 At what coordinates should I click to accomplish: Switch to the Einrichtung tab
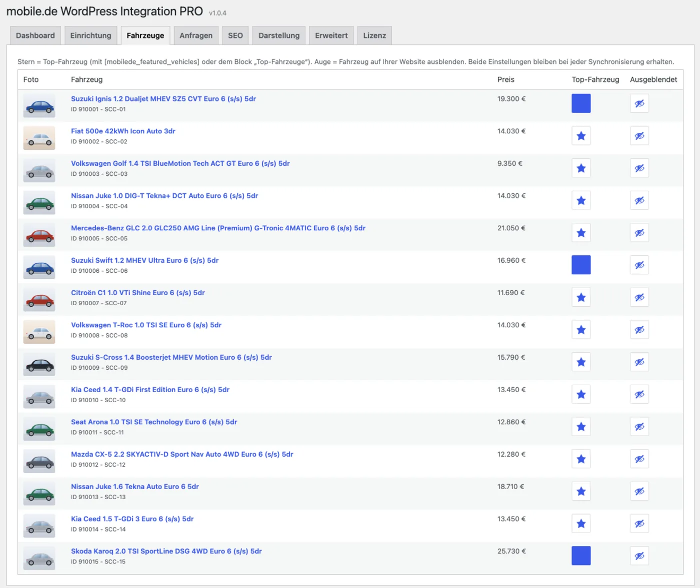coord(90,35)
